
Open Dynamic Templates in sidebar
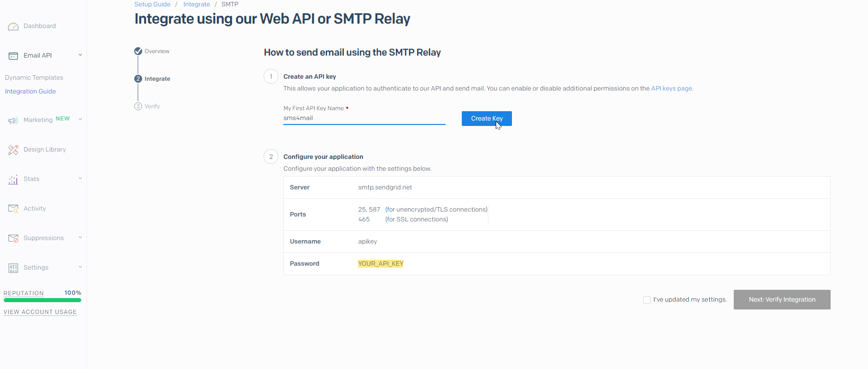coord(34,78)
